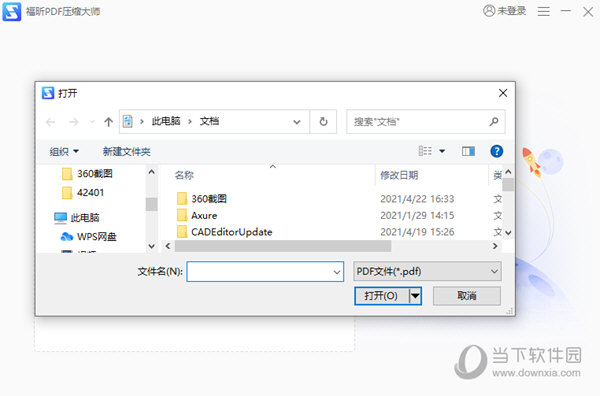Select 文档 in the address path
The image size is (600, 396).
pyautogui.click(x=209, y=121)
